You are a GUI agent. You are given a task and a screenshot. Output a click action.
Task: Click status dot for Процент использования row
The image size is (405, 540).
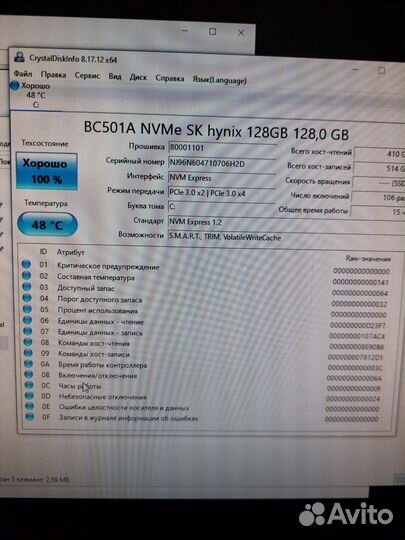tap(27, 309)
